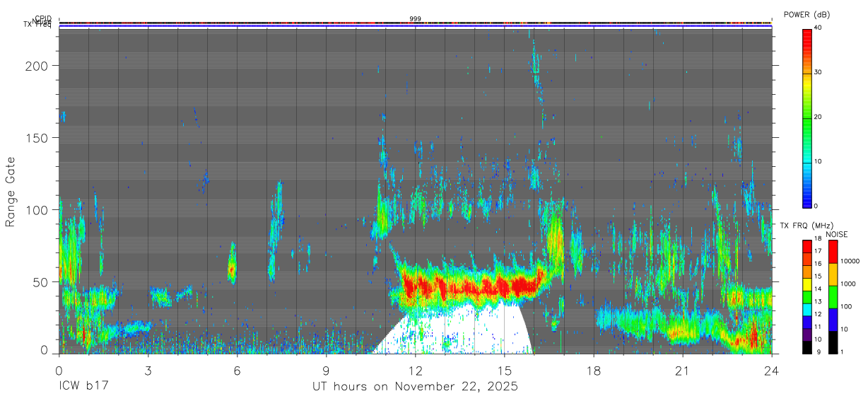Click the TX Freq row label
Screen dimensions: 868x401
pos(38,25)
